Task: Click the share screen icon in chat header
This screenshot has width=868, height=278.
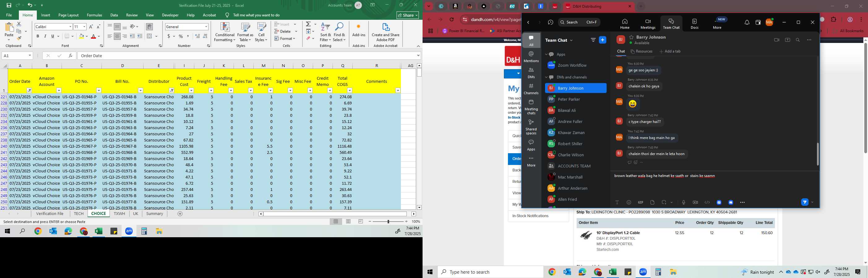Action: coord(788,40)
